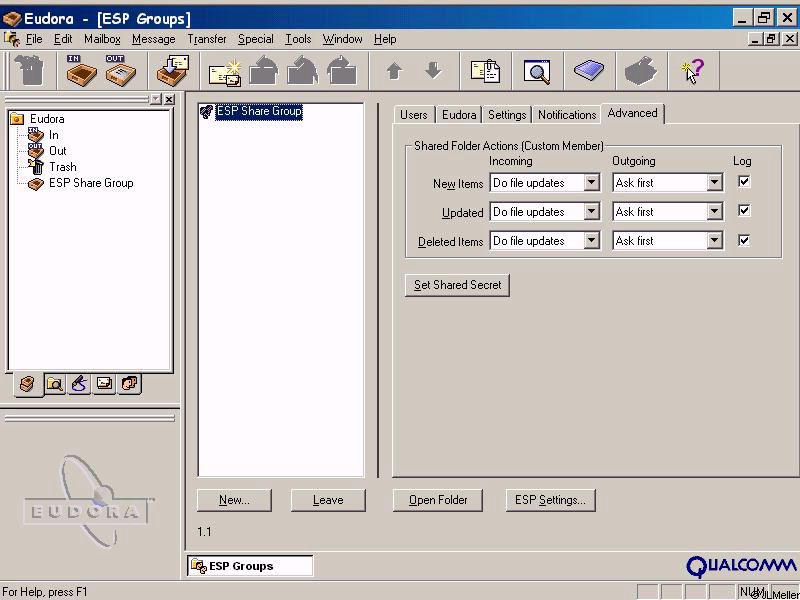Select the Out mailbox in tree
This screenshot has width=800, height=600.
(x=58, y=151)
